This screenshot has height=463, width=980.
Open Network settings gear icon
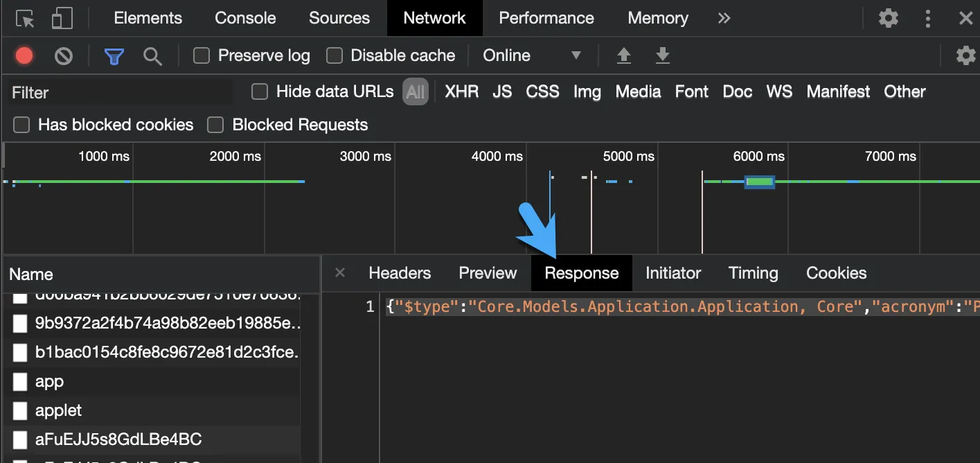click(x=965, y=55)
